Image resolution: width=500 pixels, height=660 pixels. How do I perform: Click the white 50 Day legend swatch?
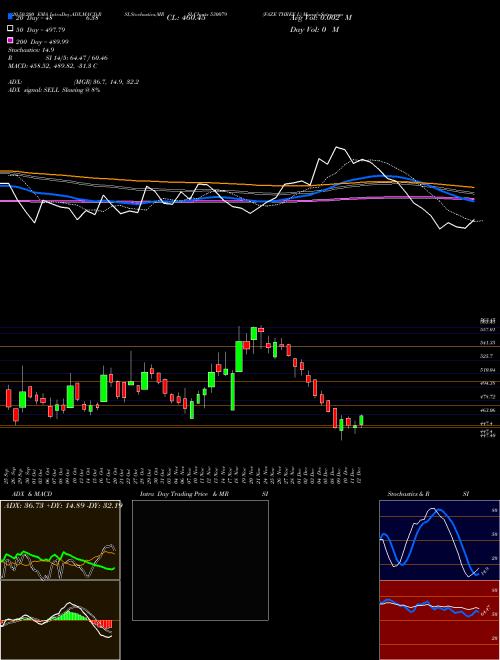point(10,29)
